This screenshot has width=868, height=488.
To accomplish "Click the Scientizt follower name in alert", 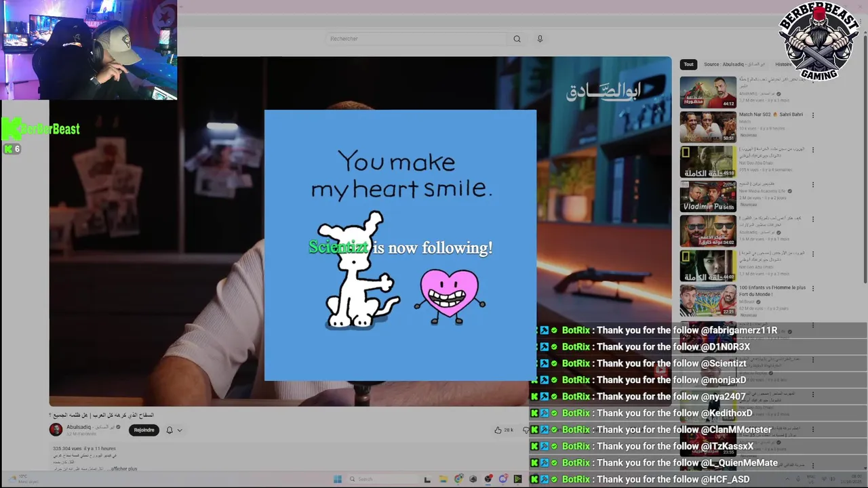I will pos(338,247).
